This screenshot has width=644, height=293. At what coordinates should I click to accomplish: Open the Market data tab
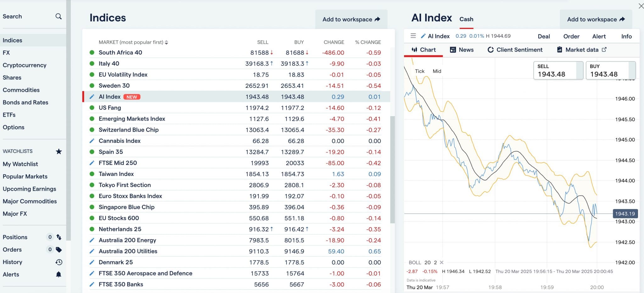582,50
